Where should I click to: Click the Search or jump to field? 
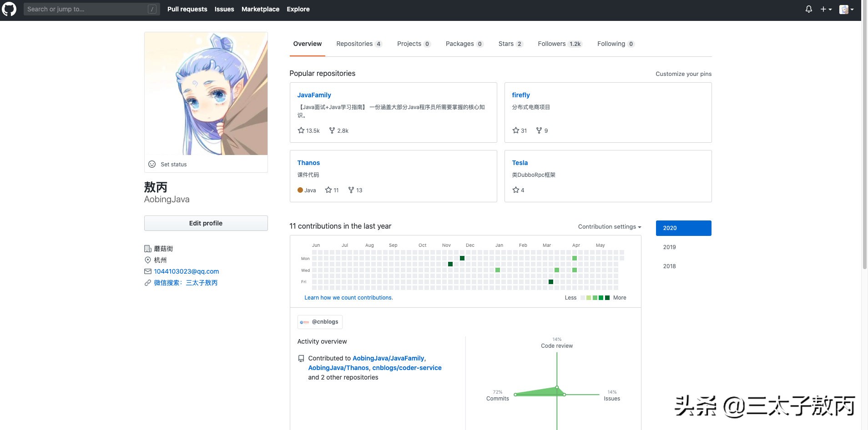point(86,9)
